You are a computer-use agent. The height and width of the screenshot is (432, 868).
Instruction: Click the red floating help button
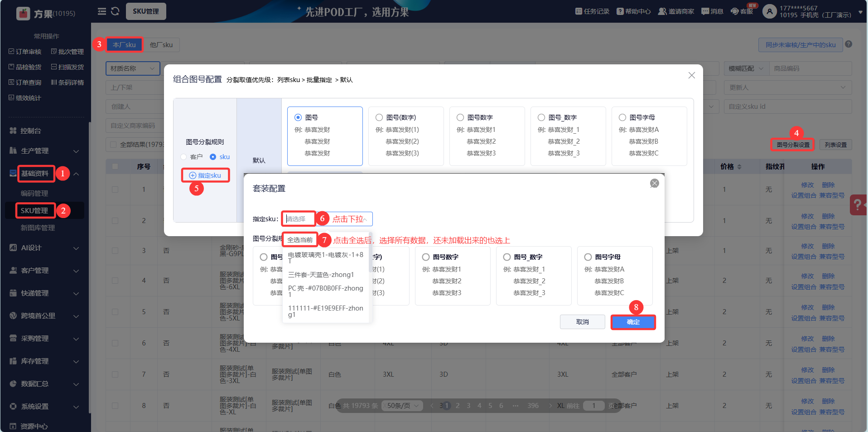click(x=858, y=205)
